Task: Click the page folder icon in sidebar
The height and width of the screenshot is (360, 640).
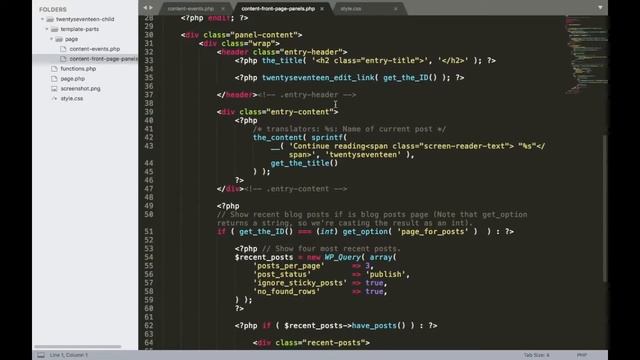Action: [59, 39]
